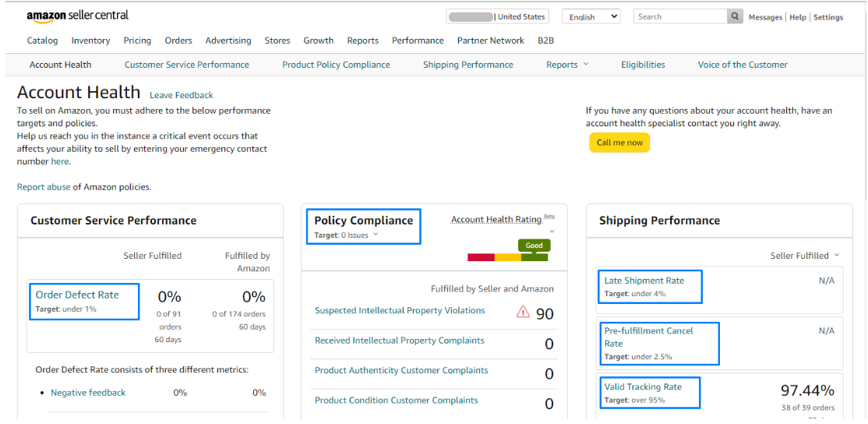Viewport: 868px width, 424px height.
Task: Follow the Leave Feedback link
Action: pyautogui.click(x=181, y=95)
